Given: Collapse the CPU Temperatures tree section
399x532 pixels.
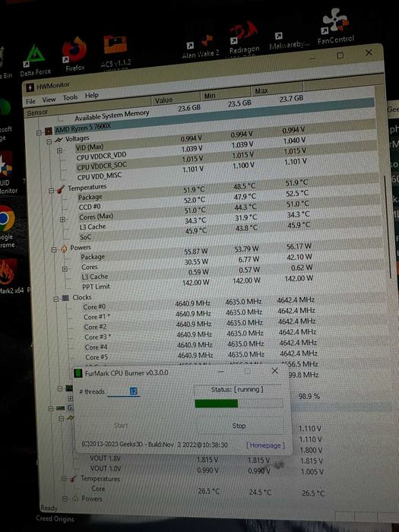Looking at the screenshot, I should 51,191.
